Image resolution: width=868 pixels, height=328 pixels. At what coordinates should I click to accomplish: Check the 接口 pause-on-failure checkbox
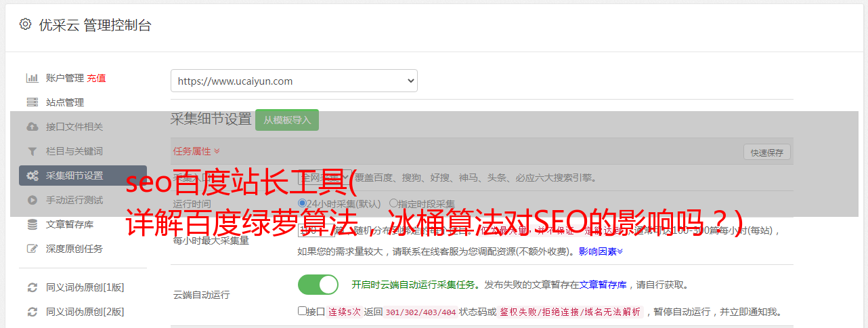(x=303, y=311)
